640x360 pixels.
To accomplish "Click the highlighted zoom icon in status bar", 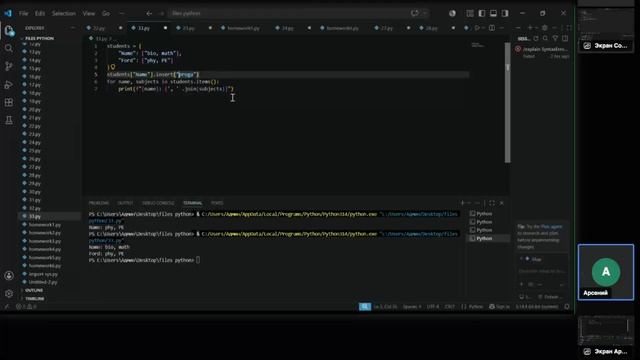I will 365,307.
